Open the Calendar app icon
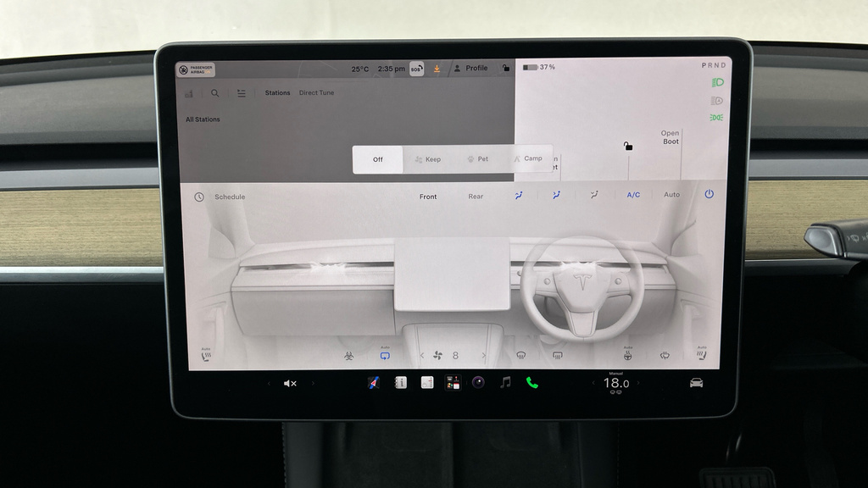 [x=427, y=382]
